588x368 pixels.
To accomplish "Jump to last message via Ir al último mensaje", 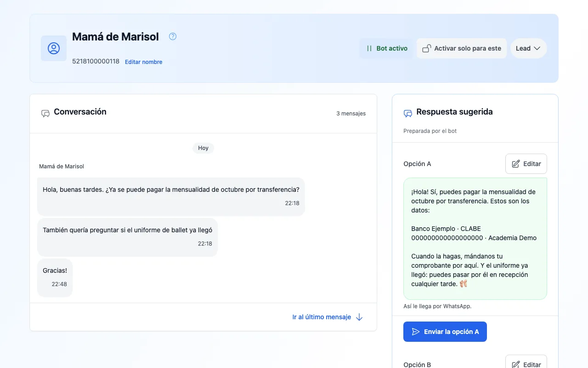I will click(328, 317).
